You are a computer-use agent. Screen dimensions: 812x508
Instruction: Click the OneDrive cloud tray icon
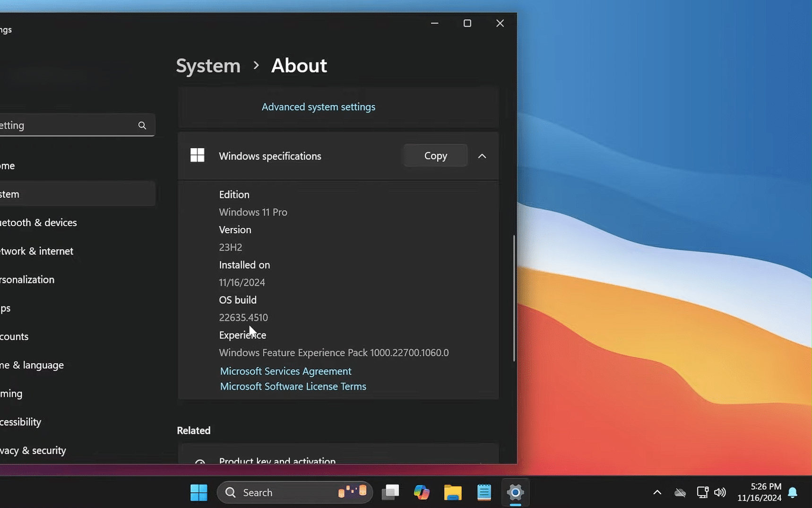point(680,493)
